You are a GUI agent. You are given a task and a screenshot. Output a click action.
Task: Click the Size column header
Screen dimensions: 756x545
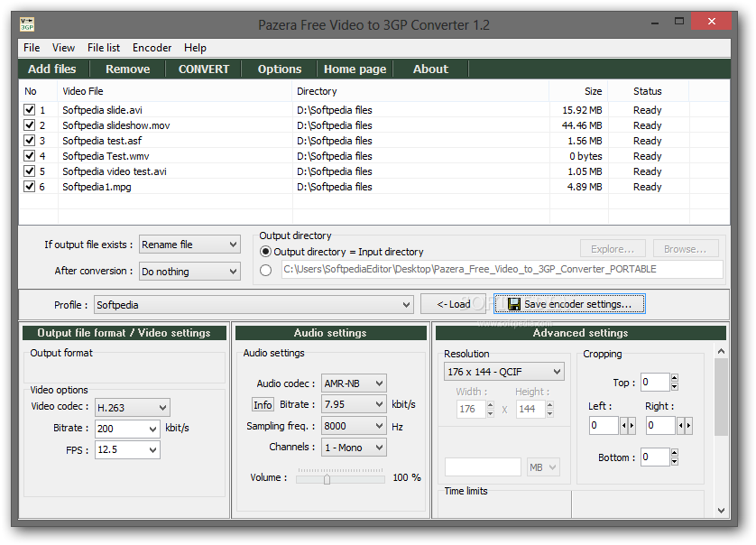pos(578,91)
